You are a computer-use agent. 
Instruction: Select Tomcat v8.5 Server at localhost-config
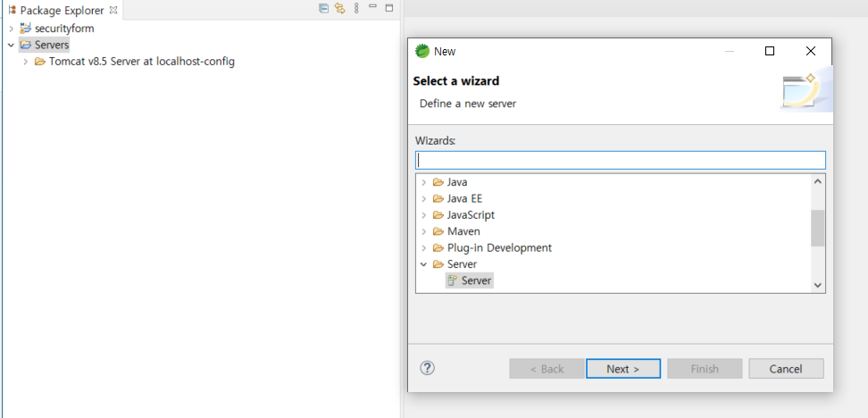click(142, 62)
